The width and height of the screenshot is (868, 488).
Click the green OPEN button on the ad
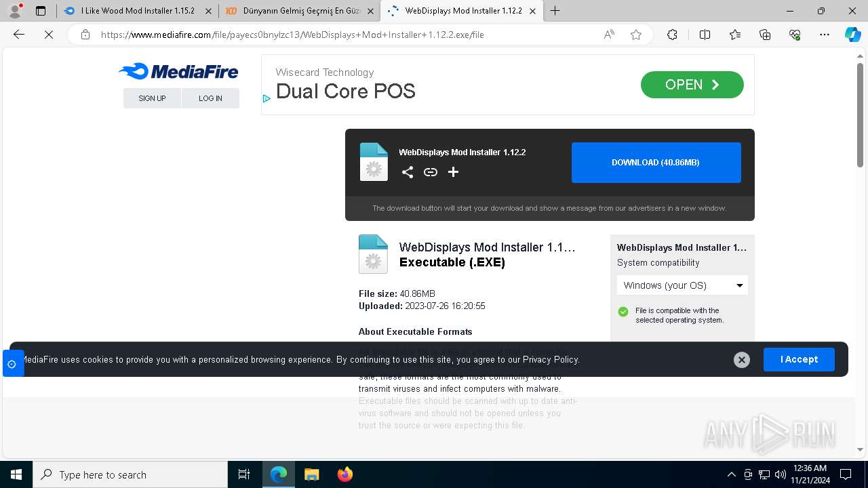692,85
